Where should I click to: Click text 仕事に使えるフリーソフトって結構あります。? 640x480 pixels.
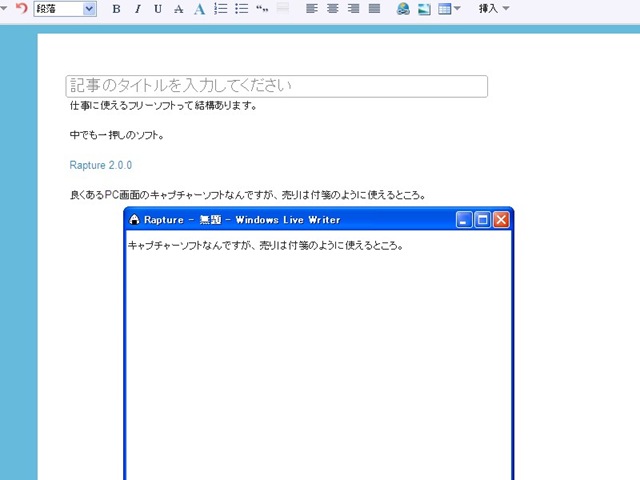click(x=163, y=106)
